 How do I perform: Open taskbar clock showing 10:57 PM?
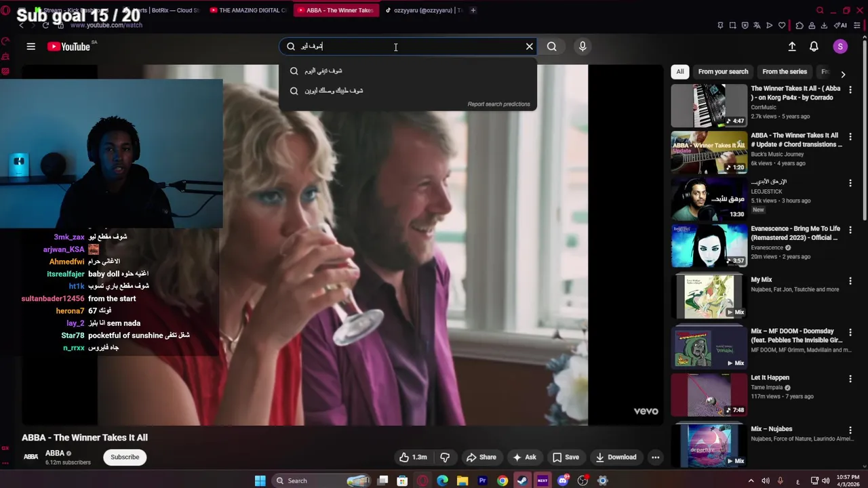click(x=848, y=481)
